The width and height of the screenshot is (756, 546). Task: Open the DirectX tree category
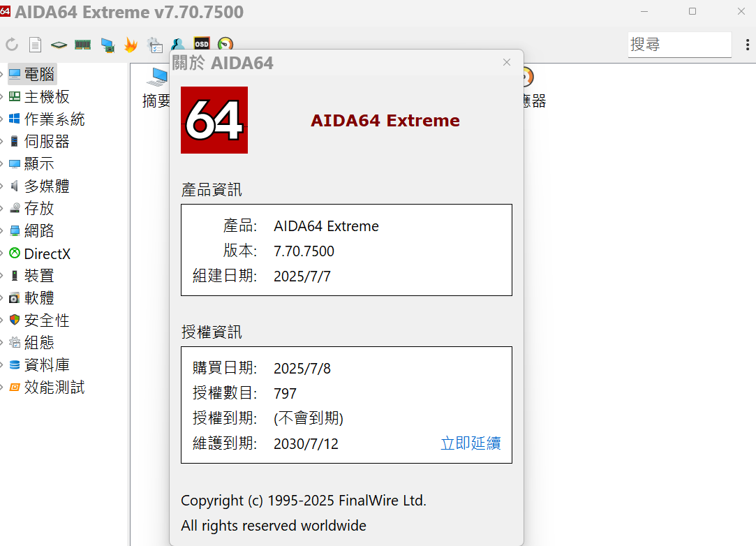40,253
